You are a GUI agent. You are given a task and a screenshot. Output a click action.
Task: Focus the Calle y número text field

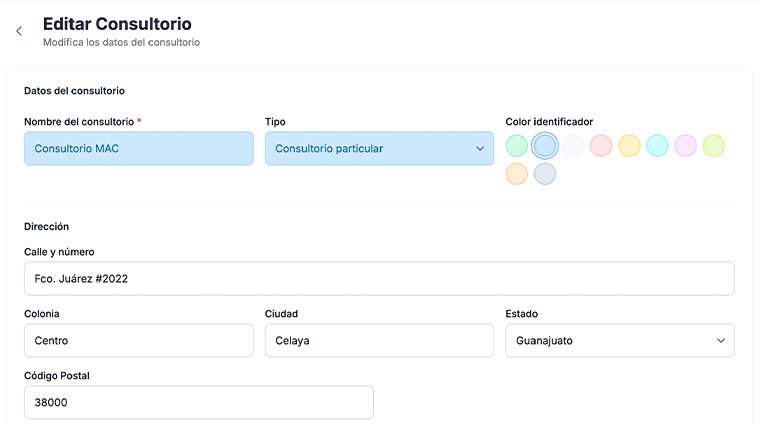[x=379, y=279]
